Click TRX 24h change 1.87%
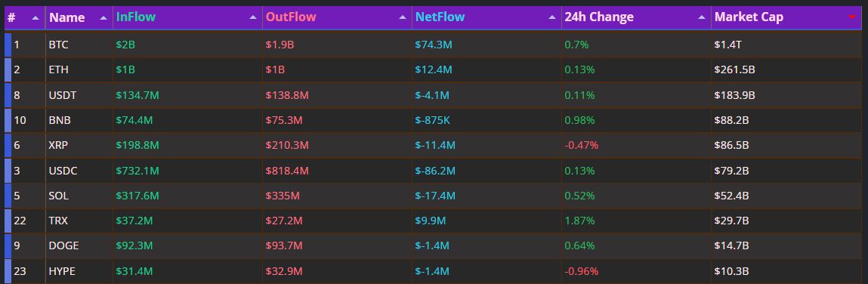868x284 pixels. pos(579,221)
